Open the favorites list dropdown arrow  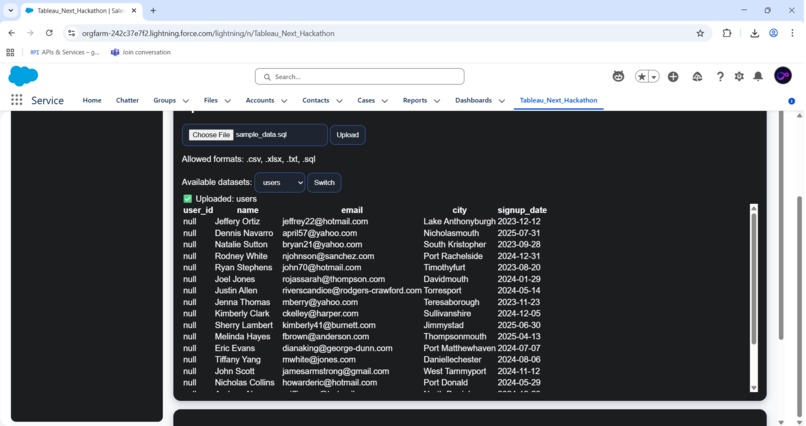point(654,77)
